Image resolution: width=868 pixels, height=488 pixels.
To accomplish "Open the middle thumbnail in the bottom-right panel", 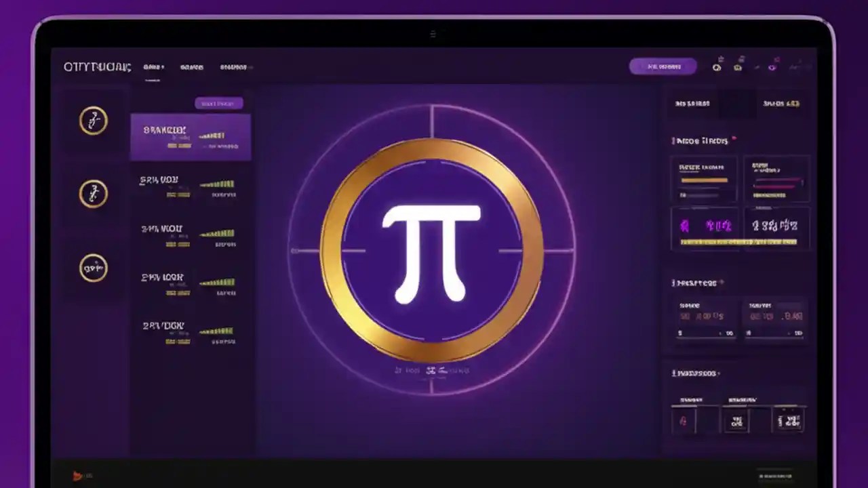I will coord(736,419).
